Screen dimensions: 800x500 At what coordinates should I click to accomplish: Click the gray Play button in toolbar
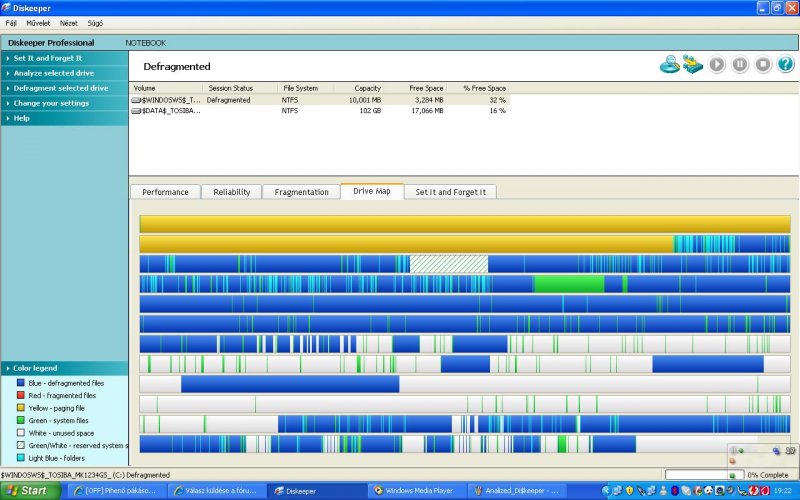pos(716,64)
